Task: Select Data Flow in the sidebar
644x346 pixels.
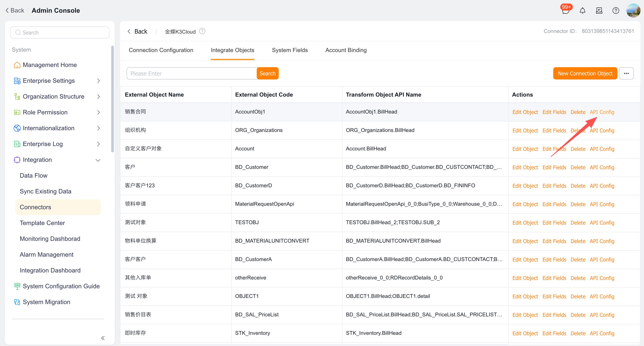Action: tap(33, 175)
